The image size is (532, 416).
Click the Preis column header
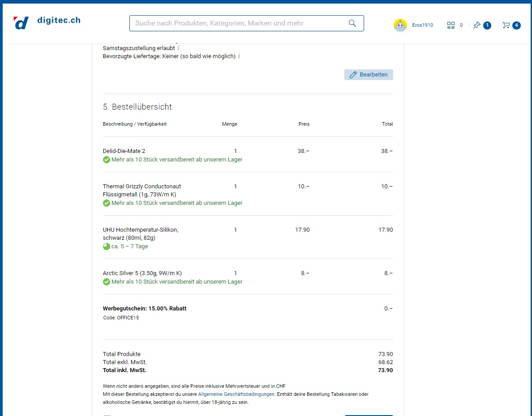pos(304,124)
